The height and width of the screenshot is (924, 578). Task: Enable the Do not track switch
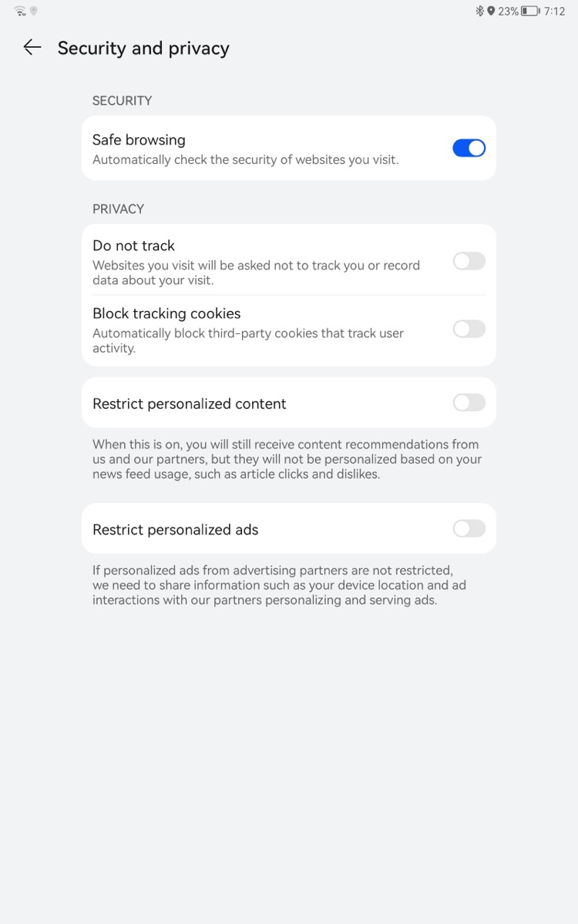[469, 261]
